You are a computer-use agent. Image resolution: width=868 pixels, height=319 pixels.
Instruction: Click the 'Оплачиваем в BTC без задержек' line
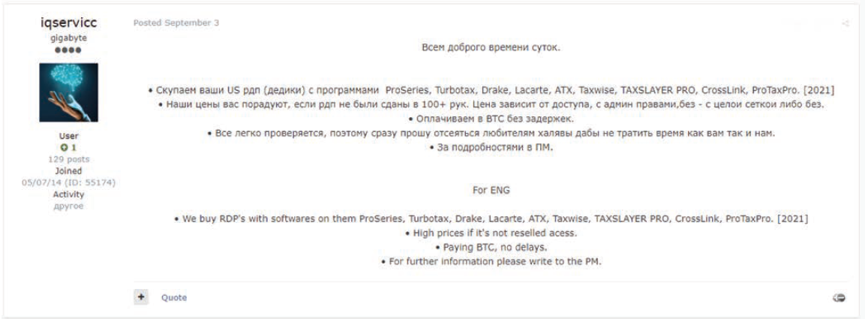click(x=491, y=119)
